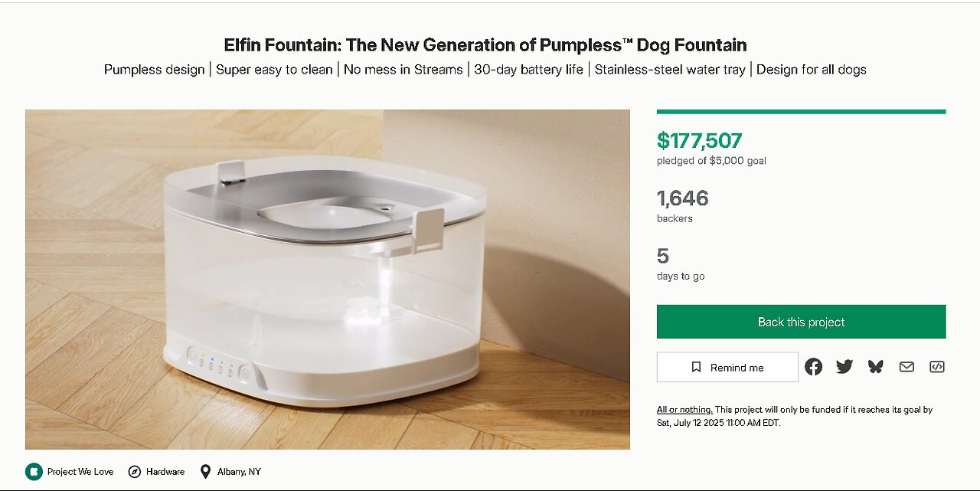Click the Elfin Fountain product image
The height and width of the screenshot is (491, 980).
(x=328, y=280)
